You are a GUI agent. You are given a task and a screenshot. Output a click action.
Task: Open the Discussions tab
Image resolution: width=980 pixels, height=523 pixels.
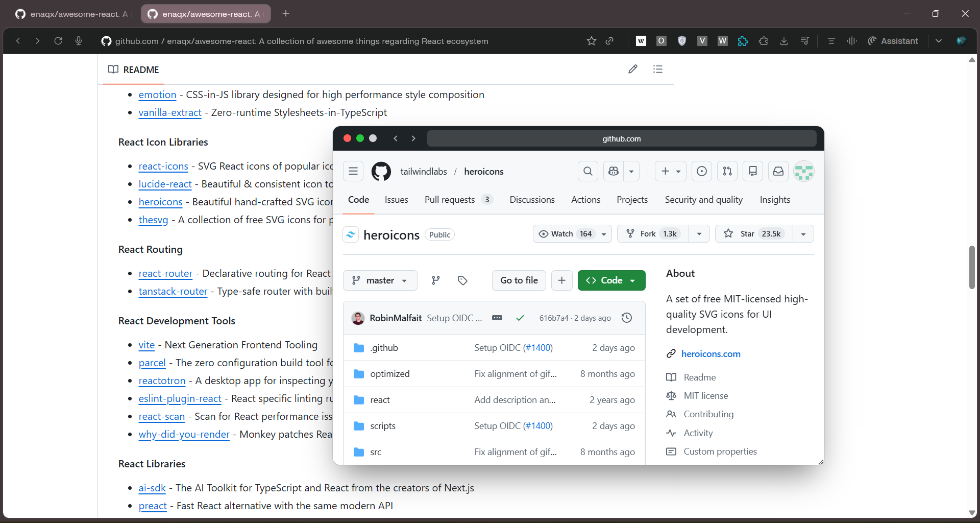click(x=532, y=200)
